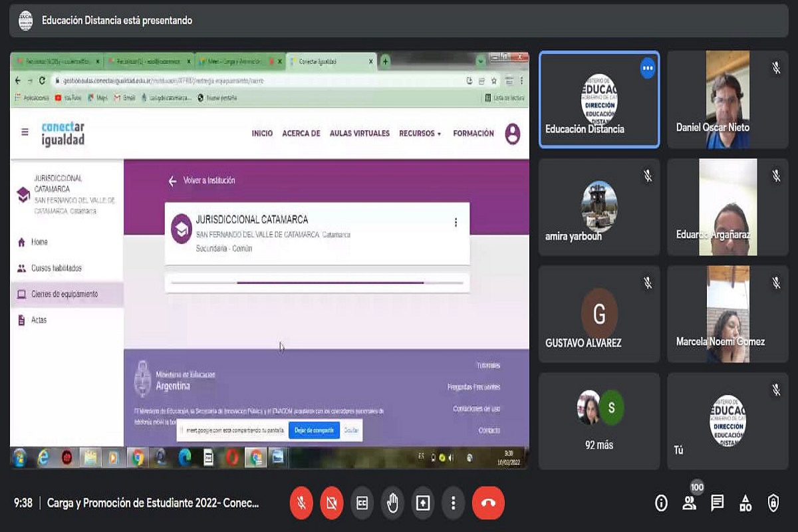The height and width of the screenshot is (532, 798).
Task: Click the red leave call button
Action: 488,503
